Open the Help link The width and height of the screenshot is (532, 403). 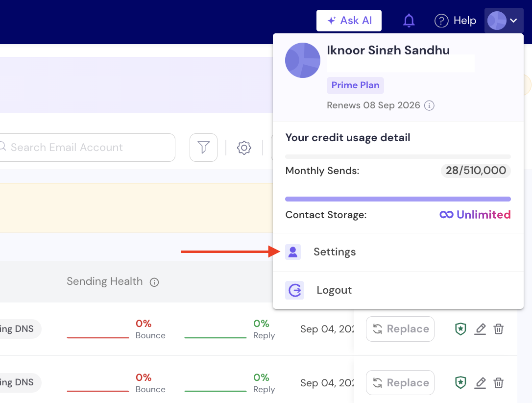(455, 21)
